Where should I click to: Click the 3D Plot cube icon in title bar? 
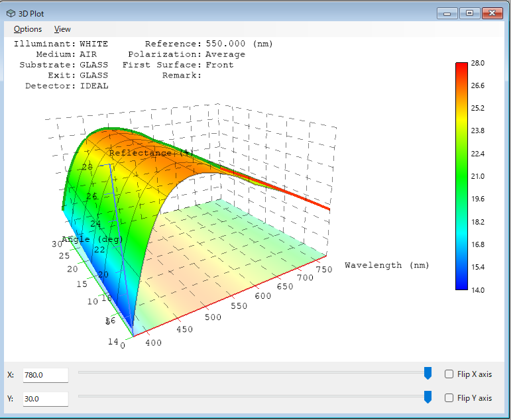11,13
